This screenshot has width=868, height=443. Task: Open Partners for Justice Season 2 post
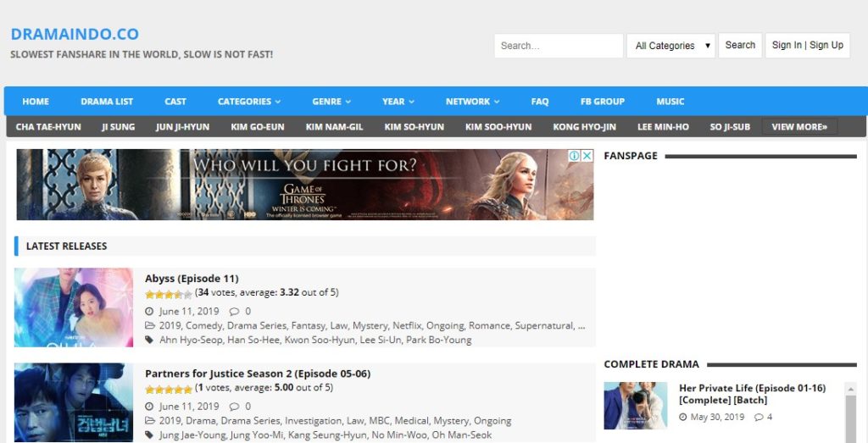pyautogui.click(x=258, y=374)
